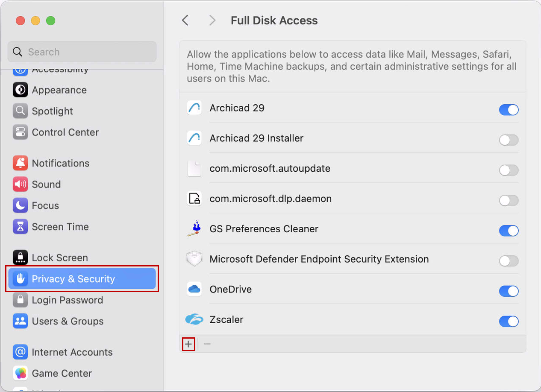Screen dimensions: 541x392
Task: Click the Zscaler app icon
Action: pos(194,319)
